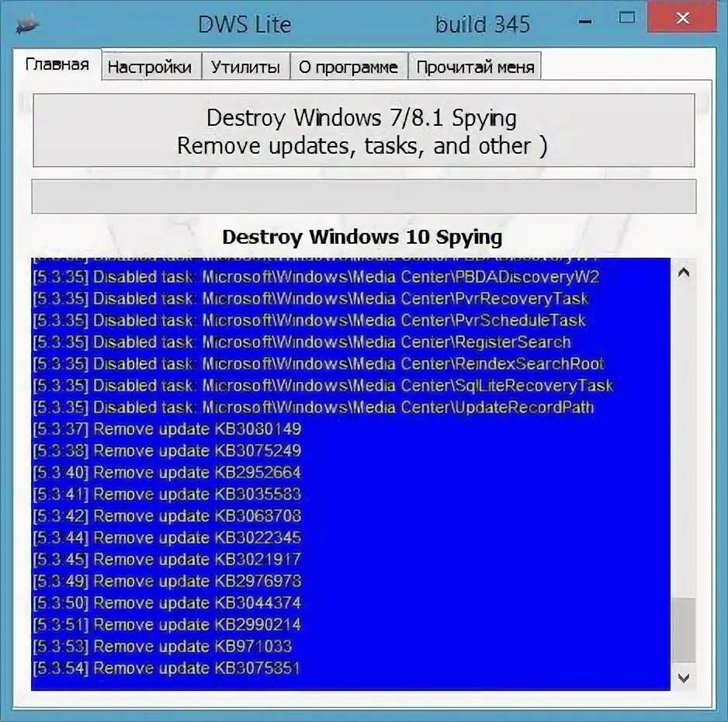Click the empty progress bar below the banner

point(362,196)
